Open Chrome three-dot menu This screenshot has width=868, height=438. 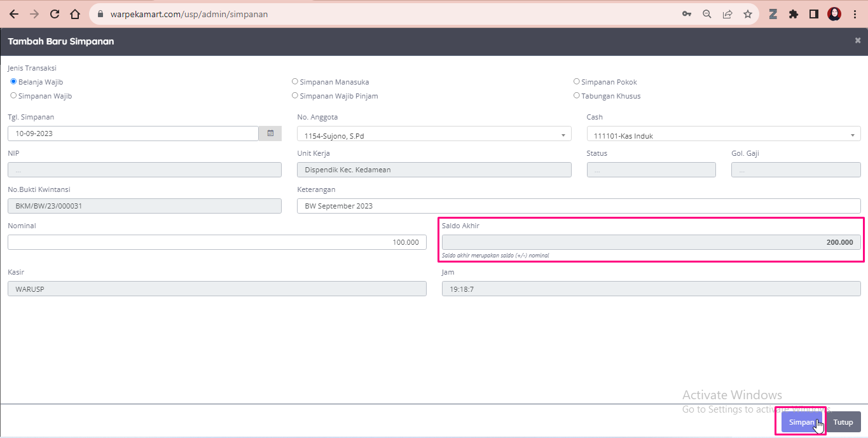[855, 14]
